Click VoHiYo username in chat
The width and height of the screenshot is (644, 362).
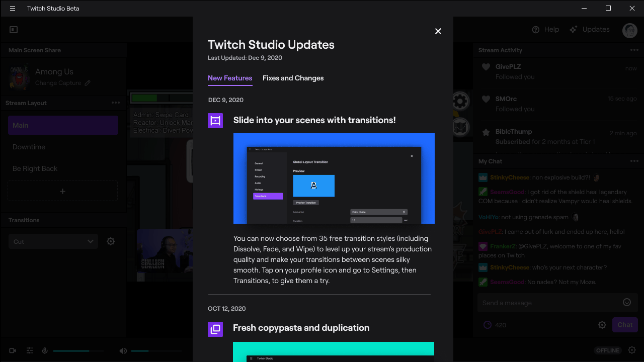tap(489, 217)
